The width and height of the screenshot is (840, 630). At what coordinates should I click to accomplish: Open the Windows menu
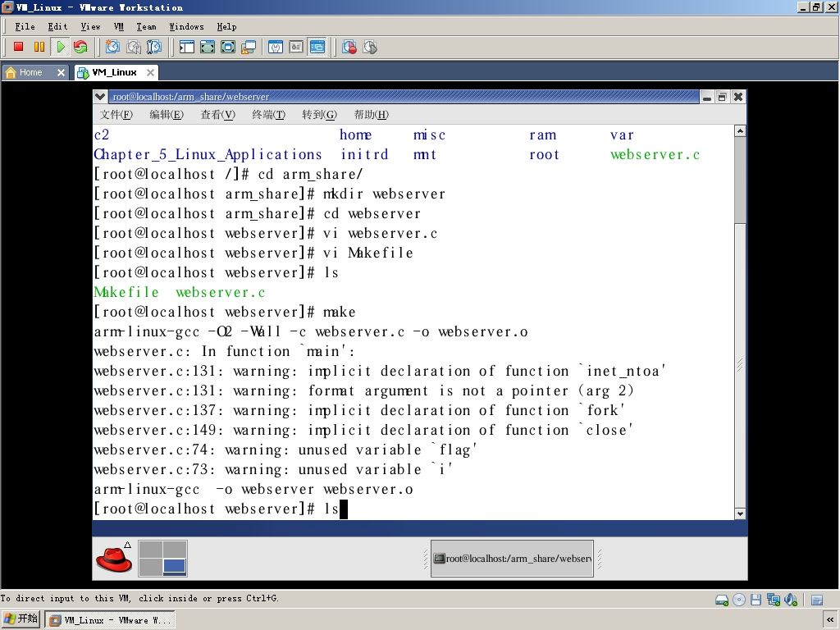[x=186, y=26]
